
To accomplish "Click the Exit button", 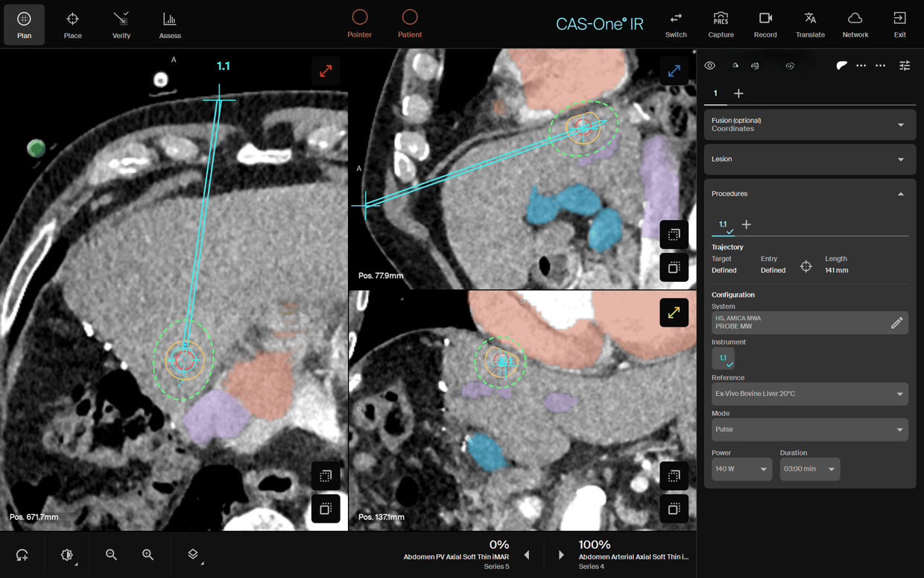I will pos(900,25).
